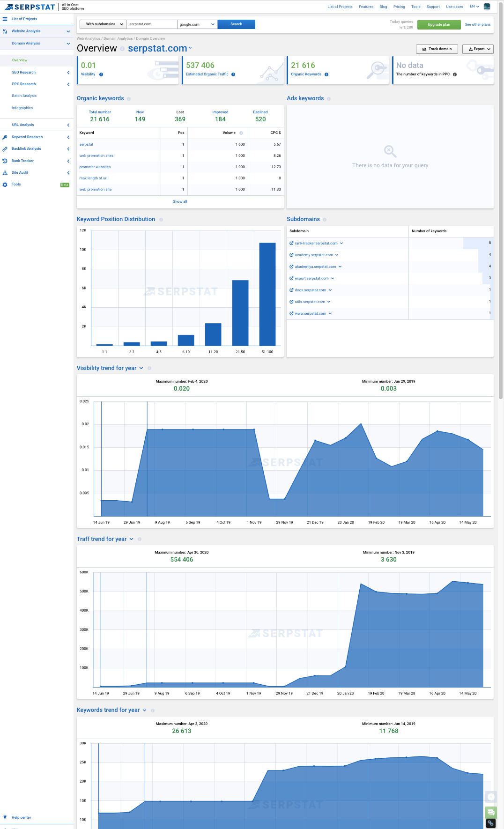Open Pricing in the top navigation

point(399,7)
